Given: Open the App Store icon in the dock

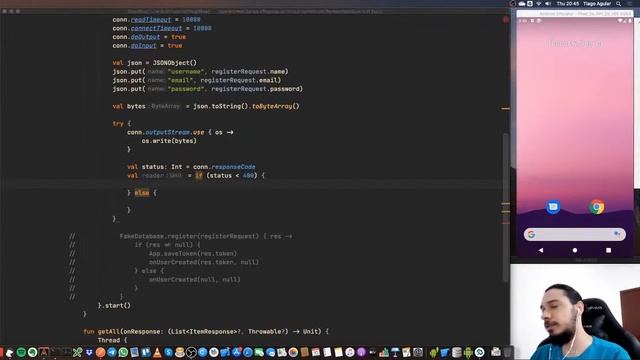Looking at the screenshot, I should click(x=237, y=352).
